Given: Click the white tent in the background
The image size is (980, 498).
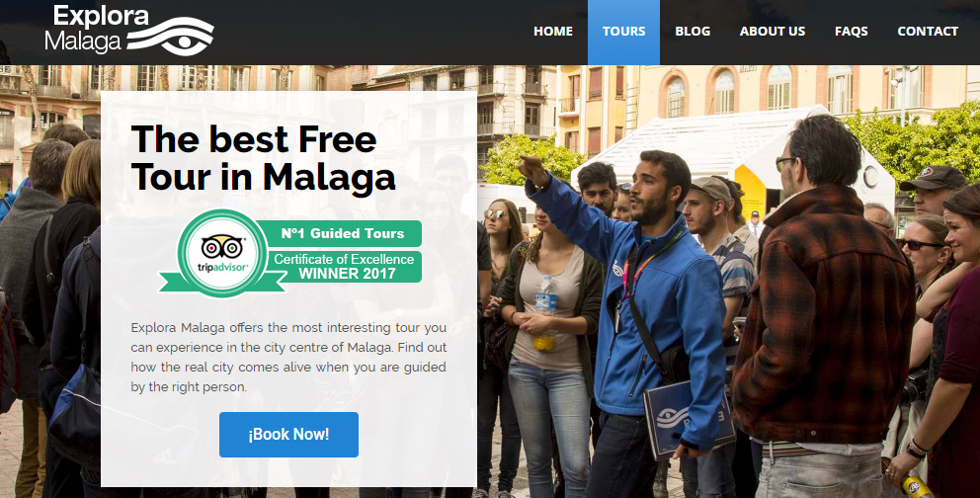Looking at the screenshot, I should coord(738,156).
